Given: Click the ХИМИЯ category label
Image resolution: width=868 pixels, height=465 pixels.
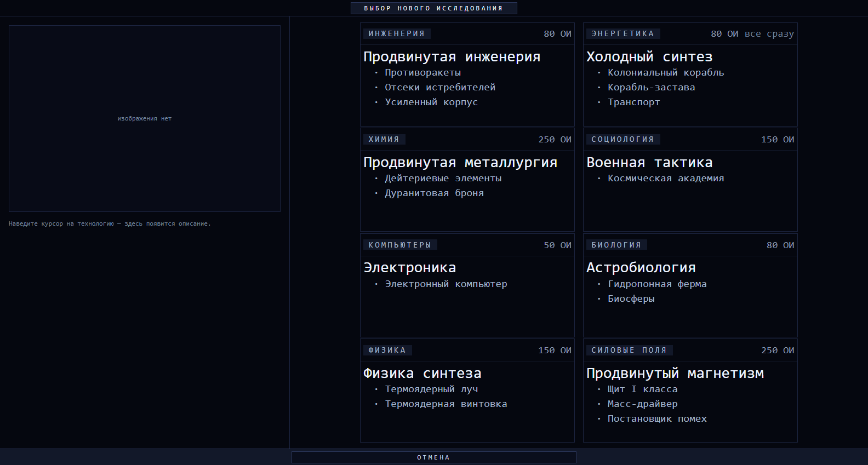Looking at the screenshot, I should coord(384,139).
